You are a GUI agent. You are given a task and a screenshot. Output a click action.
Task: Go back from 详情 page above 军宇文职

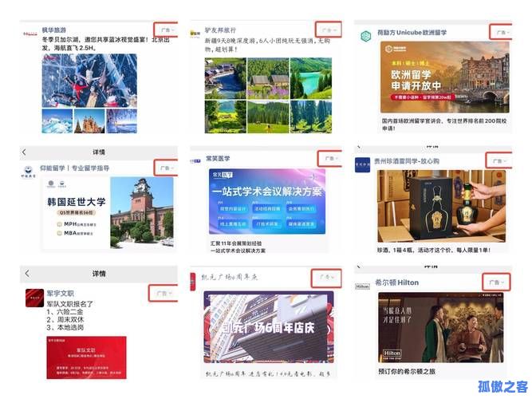pos(27,274)
